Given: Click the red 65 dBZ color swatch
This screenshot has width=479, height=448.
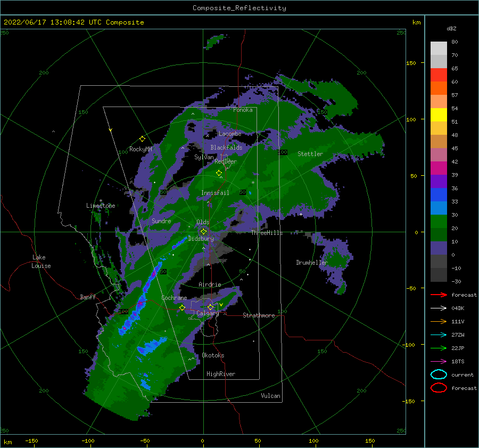Looking at the screenshot, I should tap(439, 75).
